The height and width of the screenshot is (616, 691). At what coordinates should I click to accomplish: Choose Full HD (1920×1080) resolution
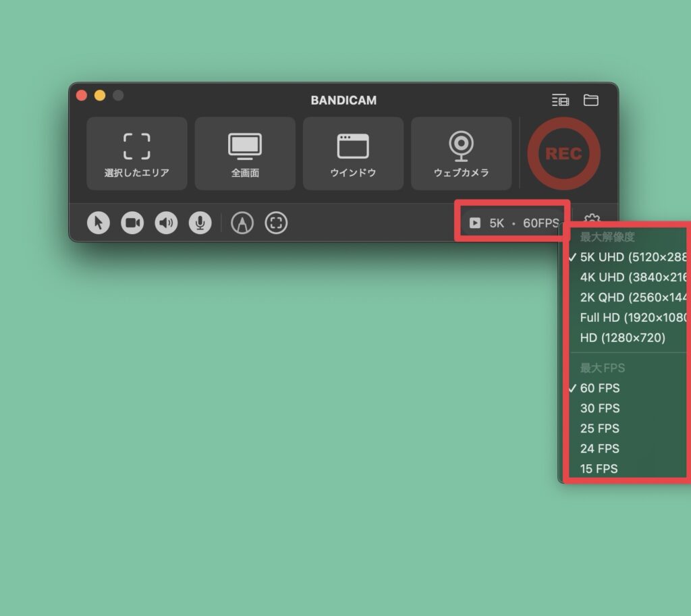tap(632, 317)
